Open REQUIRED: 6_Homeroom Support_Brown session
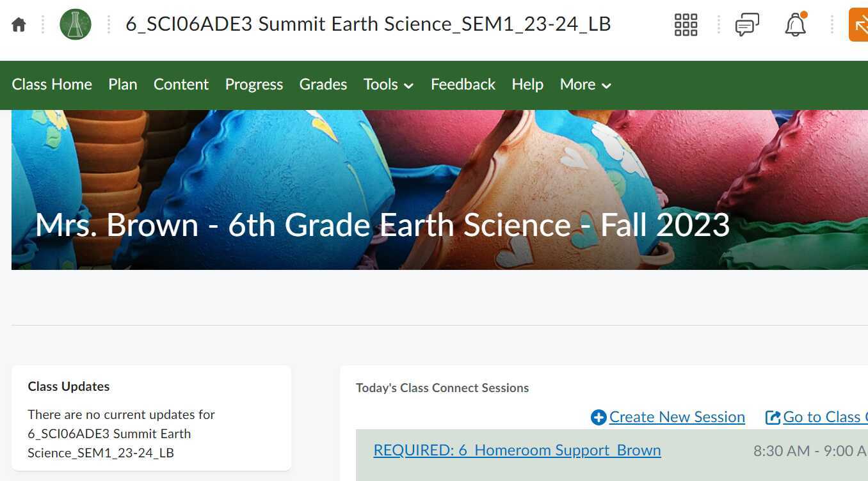Viewport: 868px width, 481px height. [517, 450]
